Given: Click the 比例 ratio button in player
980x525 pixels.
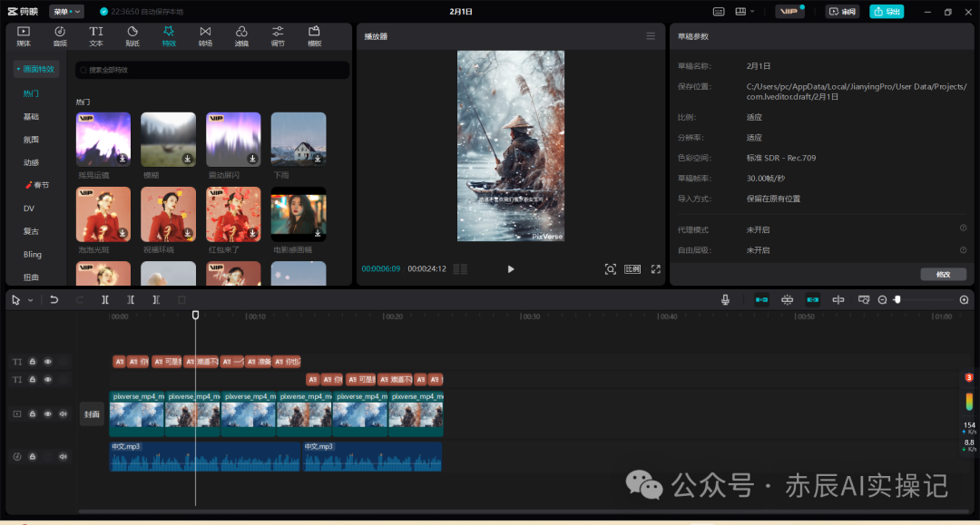Looking at the screenshot, I should tap(632, 269).
